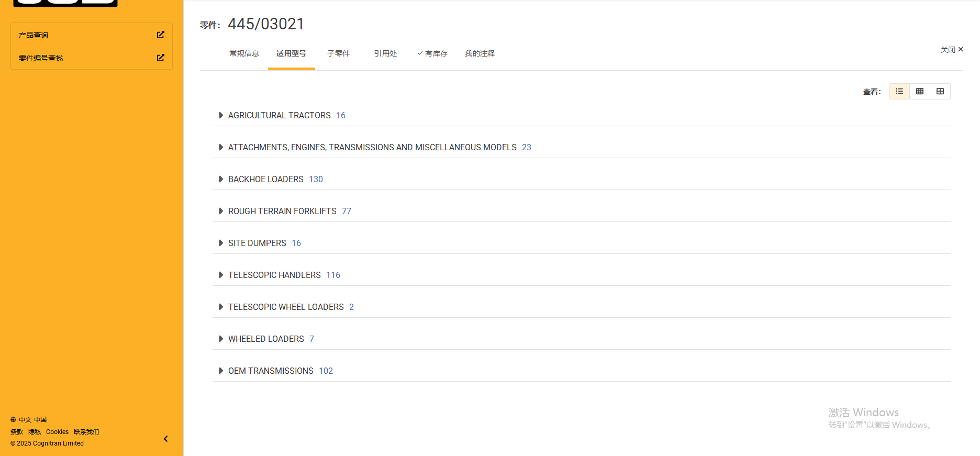
Task: Collapse the sidebar with left chevron
Action: [x=165, y=439]
